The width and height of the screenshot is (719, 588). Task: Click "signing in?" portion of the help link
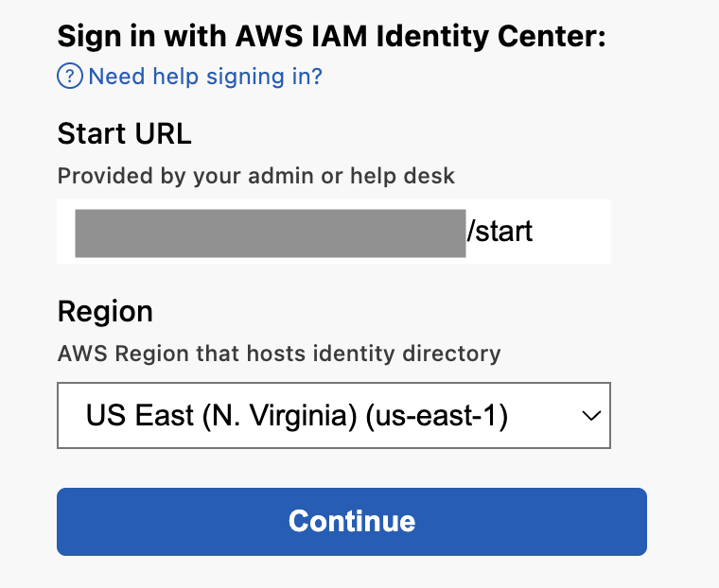point(265,77)
